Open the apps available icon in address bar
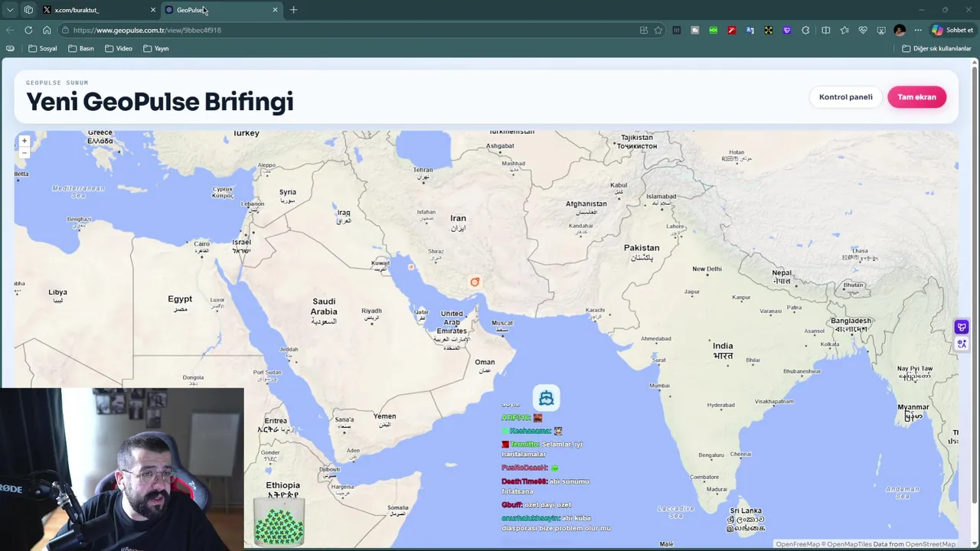 pyautogui.click(x=644, y=30)
